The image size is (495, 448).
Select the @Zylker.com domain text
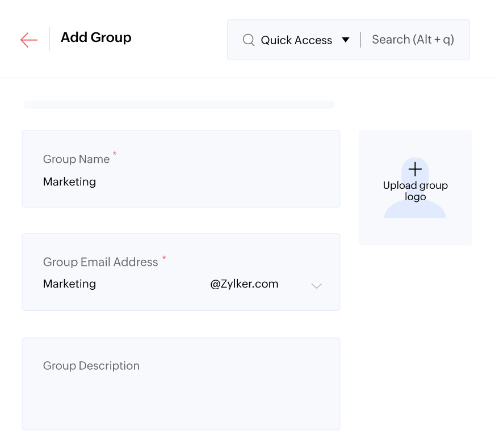[x=244, y=284]
